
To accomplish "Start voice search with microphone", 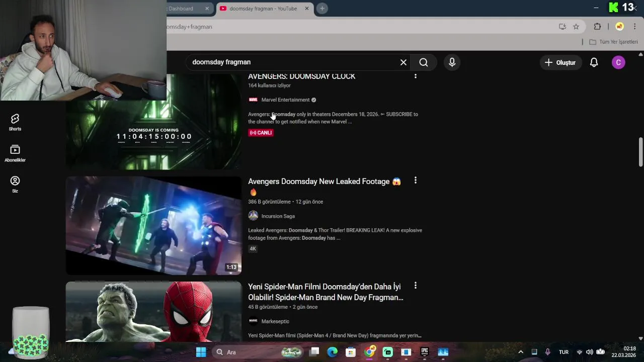I will point(452,62).
